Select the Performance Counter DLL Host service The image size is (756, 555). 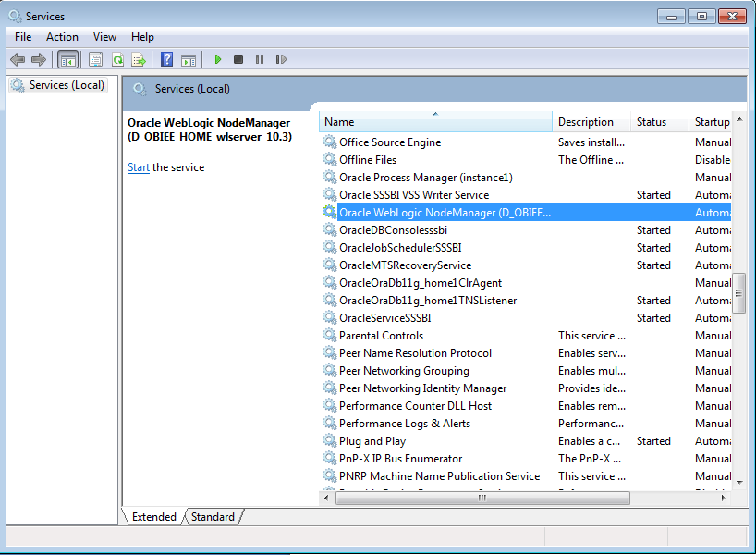[415, 406]
